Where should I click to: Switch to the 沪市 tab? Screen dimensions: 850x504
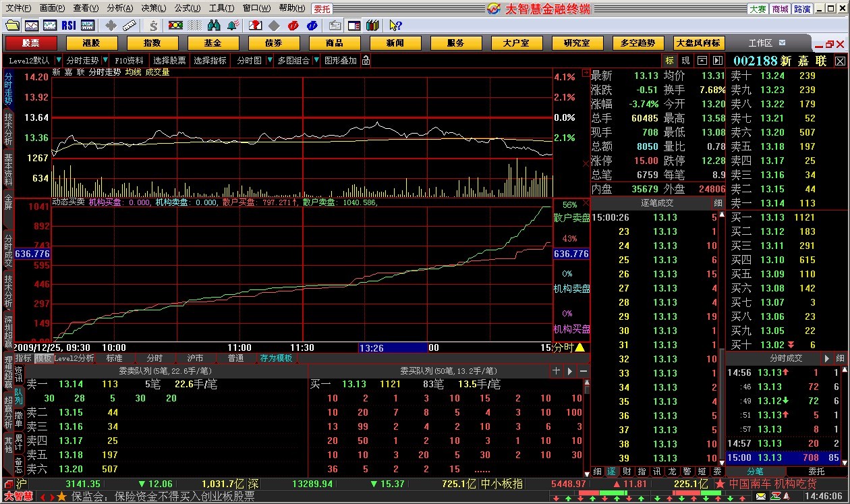[195, 358]
